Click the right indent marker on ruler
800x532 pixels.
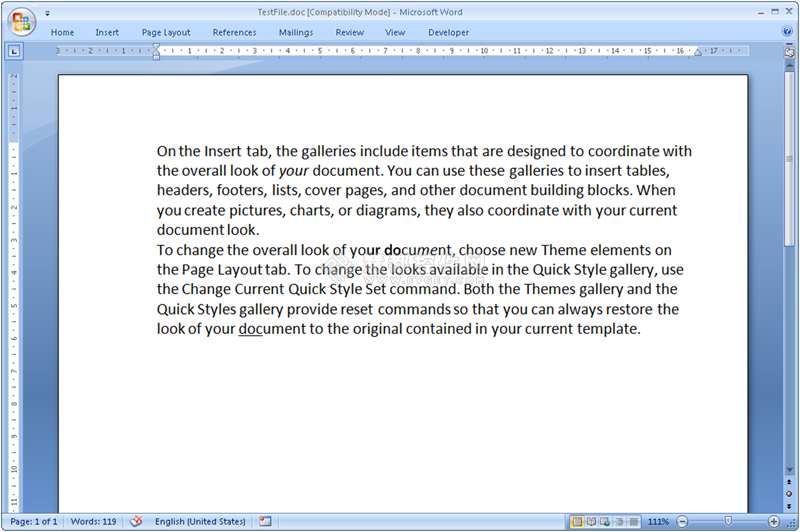[697, 52]
